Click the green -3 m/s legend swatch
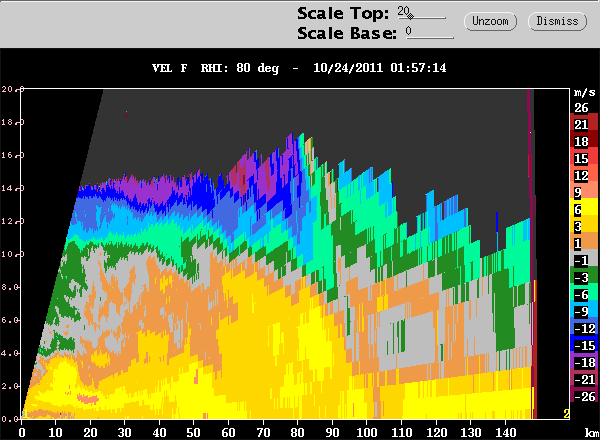Image resolution: width=600 pixels, height=440 pixels. click(x=580, y=277)
